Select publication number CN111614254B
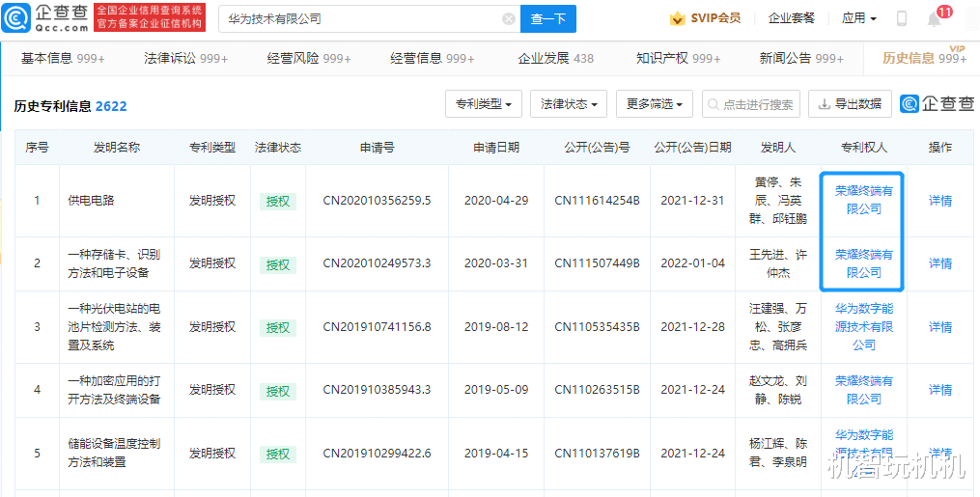Image resolution: width=980 pixels, height=497 pixels. point(597,201)
